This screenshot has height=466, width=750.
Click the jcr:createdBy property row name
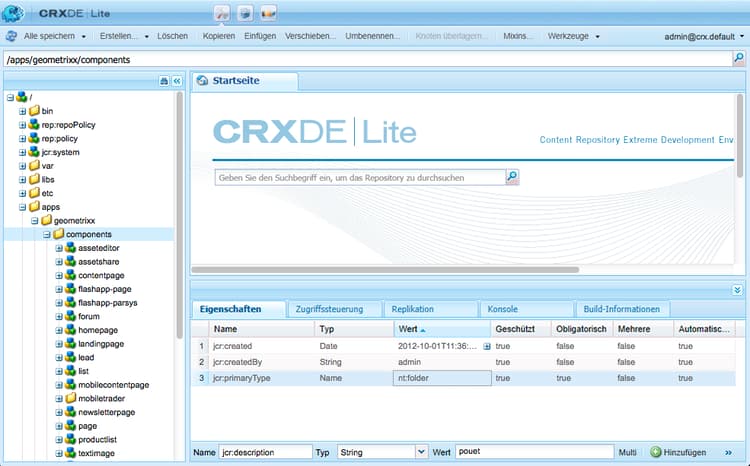click(x=237, y=362)
